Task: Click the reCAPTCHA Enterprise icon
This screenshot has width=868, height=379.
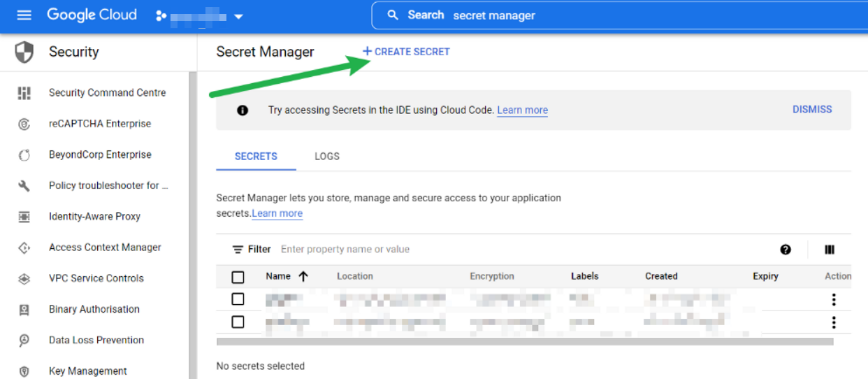Action: tap(24, 124)
